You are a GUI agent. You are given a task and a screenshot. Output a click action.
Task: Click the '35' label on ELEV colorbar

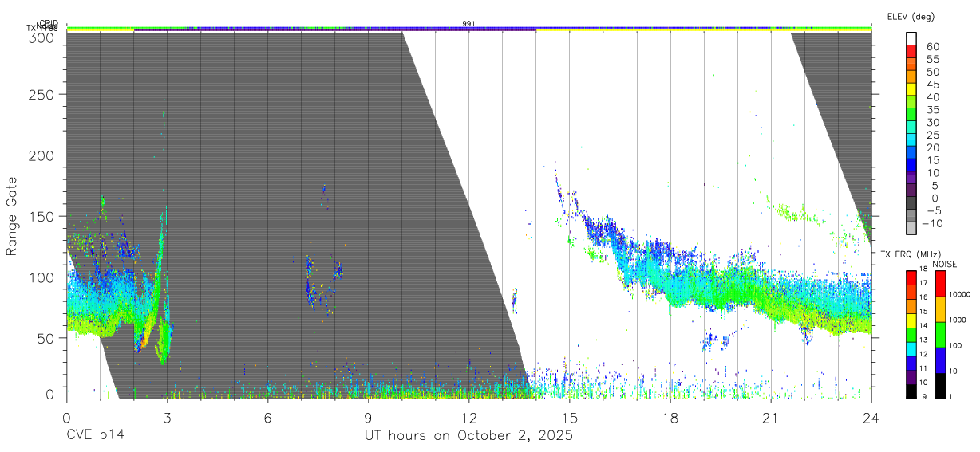point(932,110)
